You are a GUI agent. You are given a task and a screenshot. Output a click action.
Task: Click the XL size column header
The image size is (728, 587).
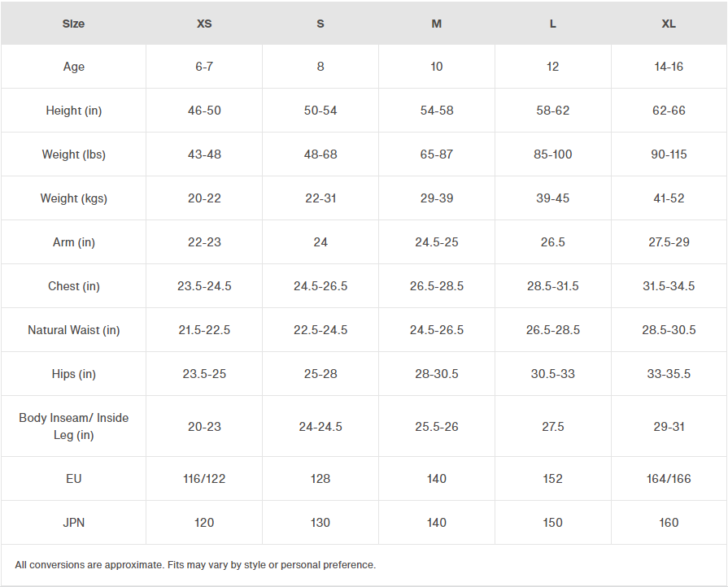coord(669,24)
